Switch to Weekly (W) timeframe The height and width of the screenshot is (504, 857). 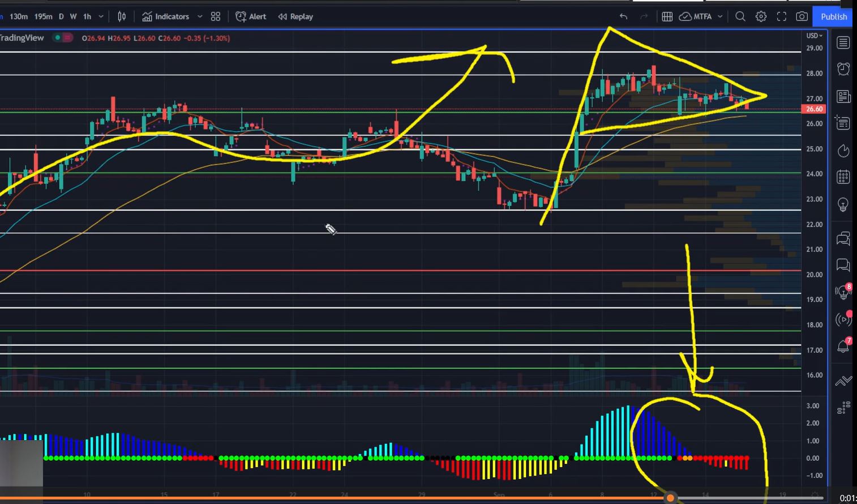73,16
